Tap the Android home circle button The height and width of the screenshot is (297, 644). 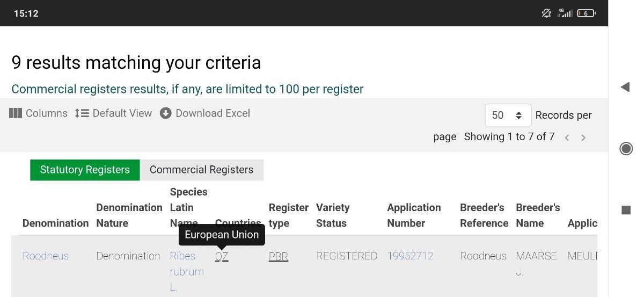(626, 149)
